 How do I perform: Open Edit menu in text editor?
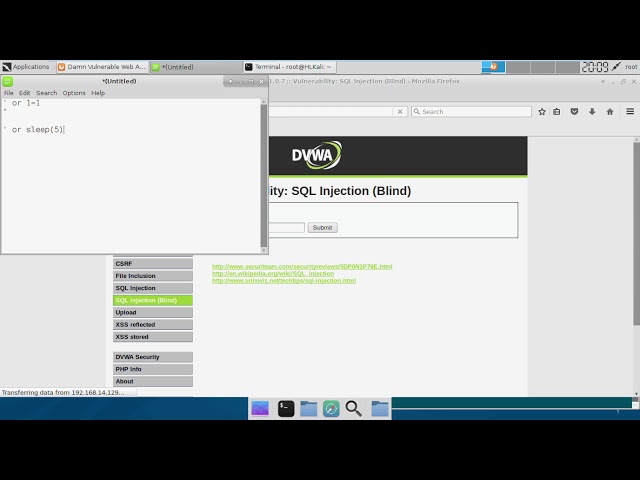pos(24,93)
